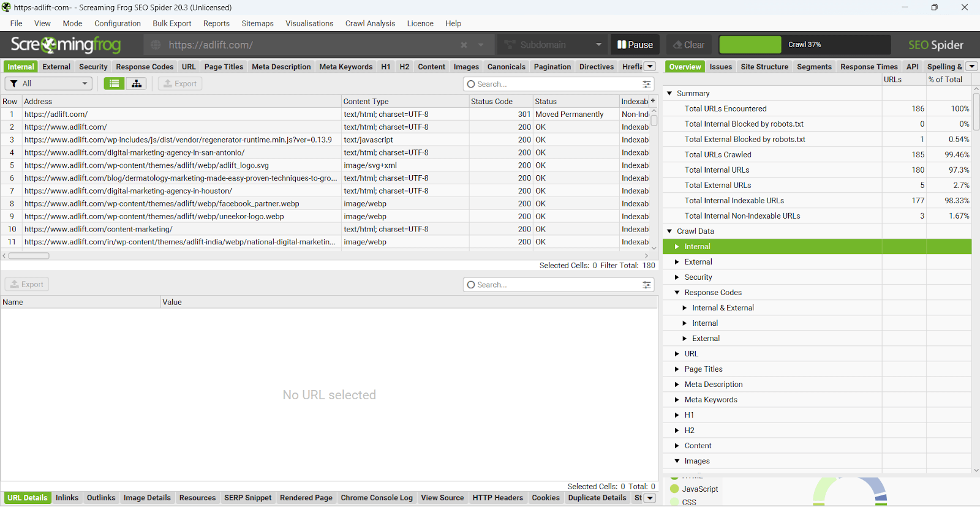Open the All filter dropdown
The height and width of the screenshot is (507, 980).
(x=48, y=83)
